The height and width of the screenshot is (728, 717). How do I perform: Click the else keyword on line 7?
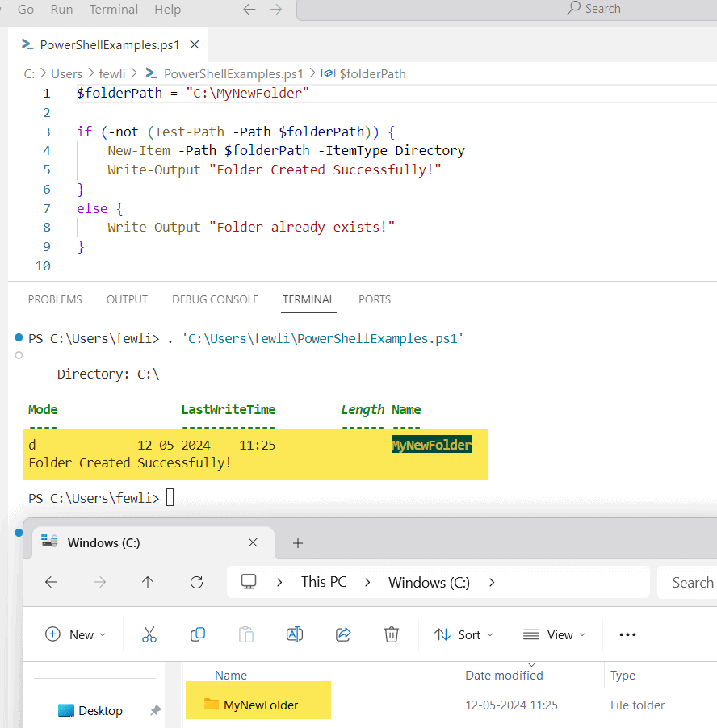click(92, 208)
